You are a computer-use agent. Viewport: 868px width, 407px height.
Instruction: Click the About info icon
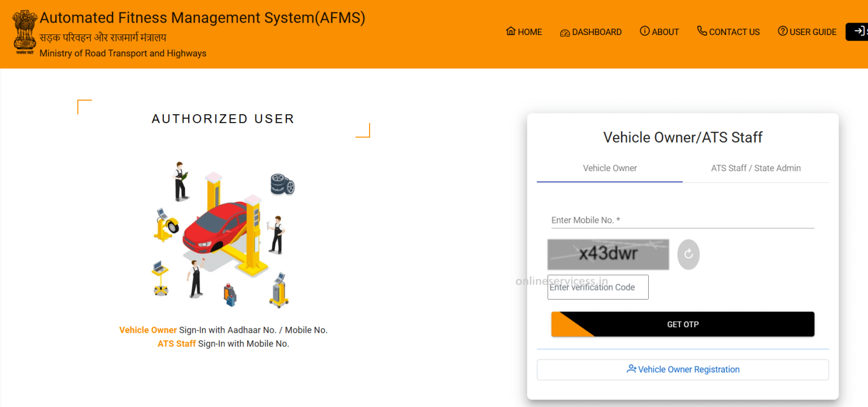click(x=644, y=31)
